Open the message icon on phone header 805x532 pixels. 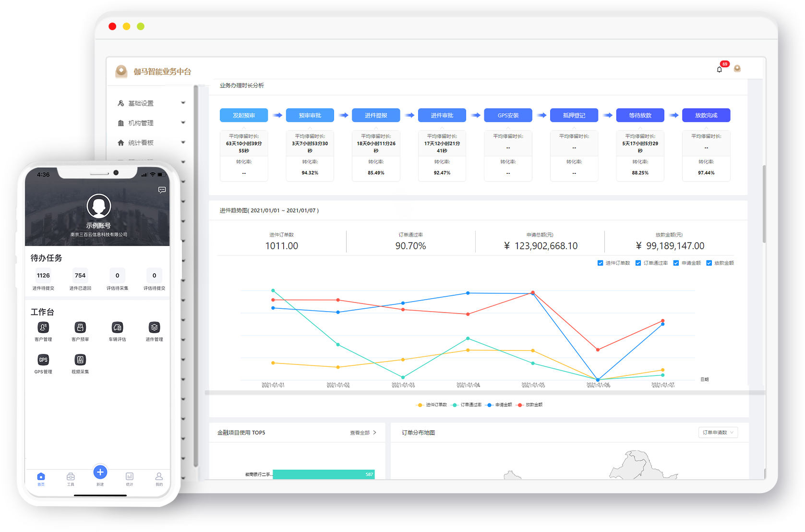coord(162,190)
